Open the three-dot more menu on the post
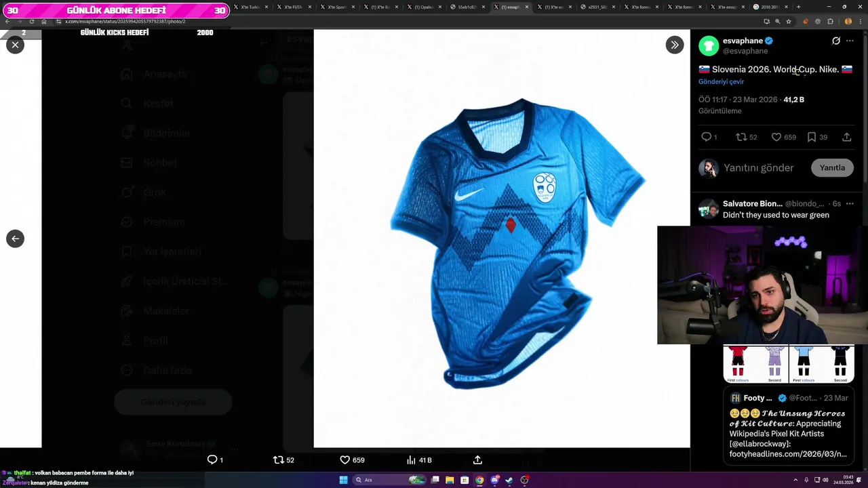This screenshot has width=868, height=488. pos(850,41)
